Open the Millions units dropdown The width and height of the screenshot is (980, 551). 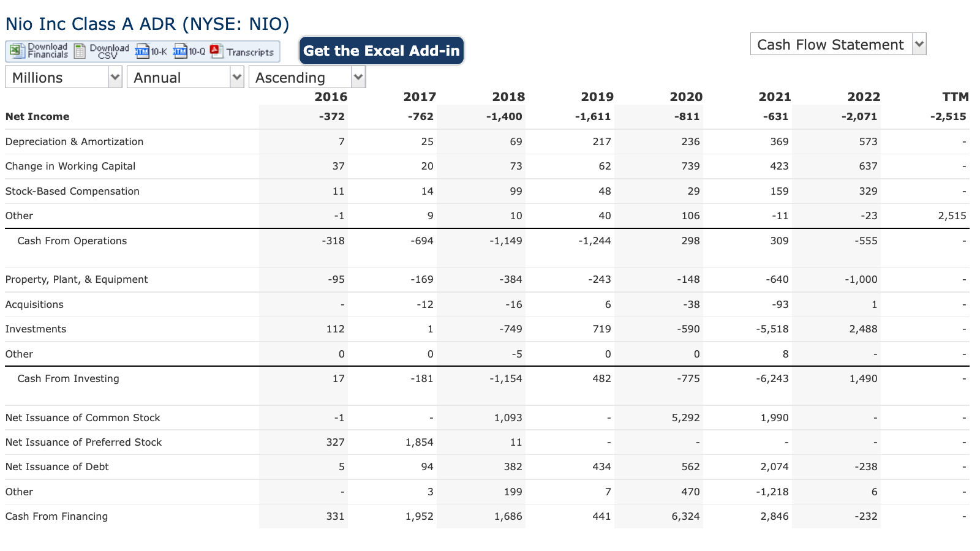click(64, 77)
